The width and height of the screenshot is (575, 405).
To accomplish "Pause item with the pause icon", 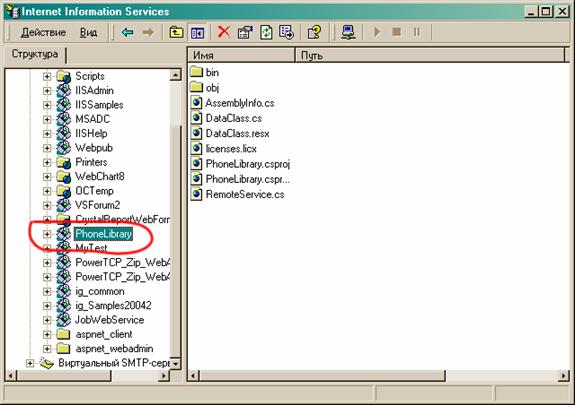I will [417, 32].
